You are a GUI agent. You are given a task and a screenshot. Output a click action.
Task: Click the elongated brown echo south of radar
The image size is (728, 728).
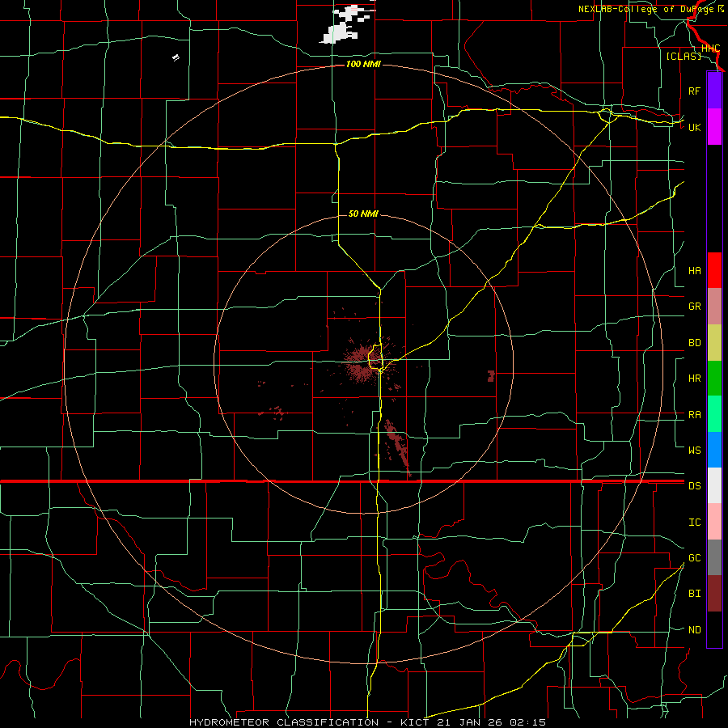pos(397,447)
